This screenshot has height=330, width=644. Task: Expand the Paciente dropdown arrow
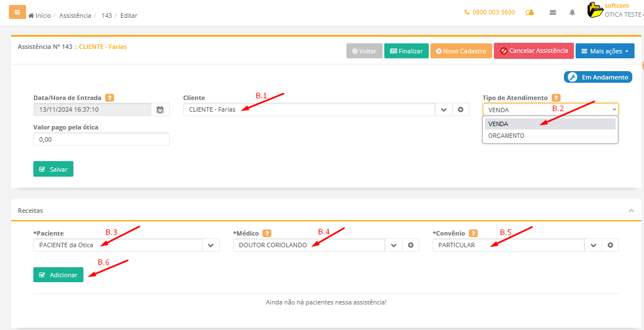[211, 245]
